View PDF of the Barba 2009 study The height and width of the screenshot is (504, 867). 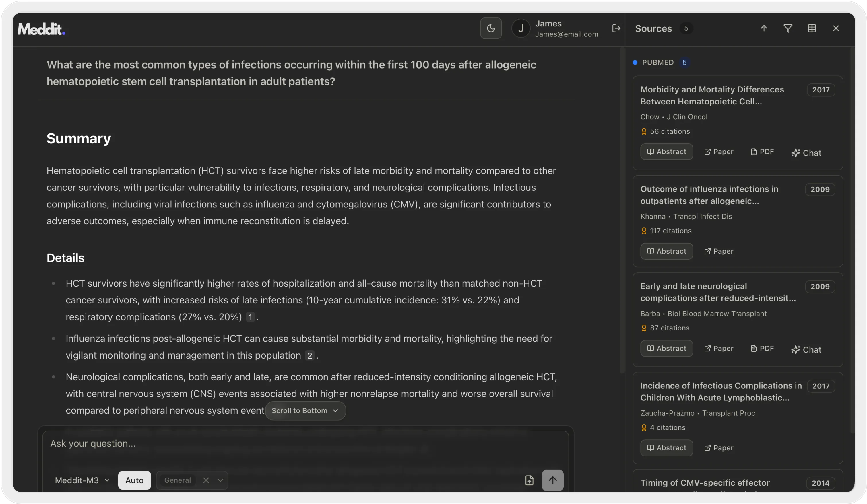[x=763, y=348]
